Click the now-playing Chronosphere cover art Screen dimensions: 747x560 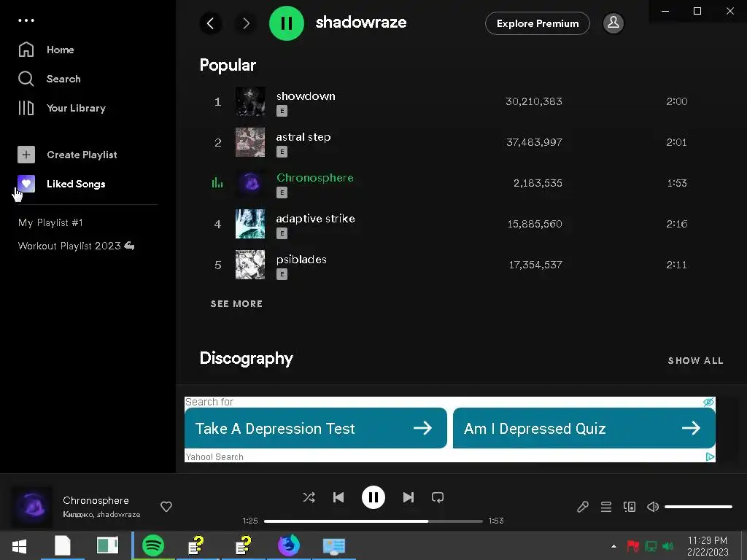(32, 507)
